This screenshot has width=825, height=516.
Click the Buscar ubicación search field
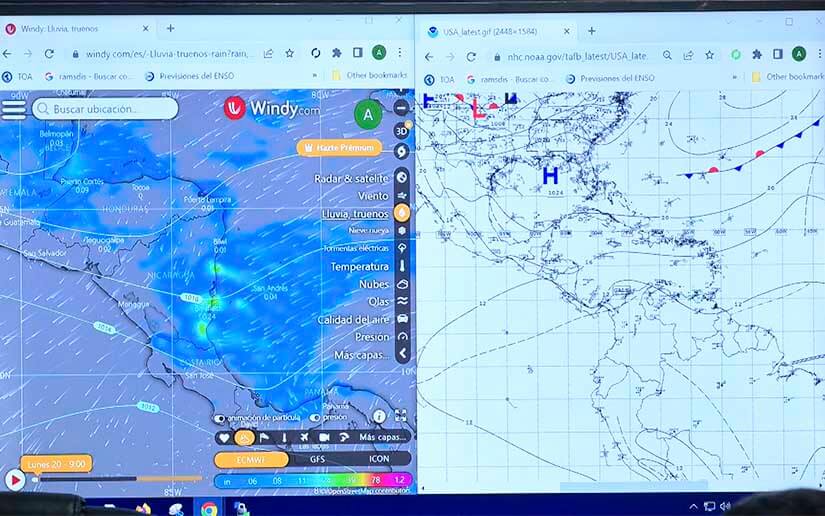[x=105, y=109]
